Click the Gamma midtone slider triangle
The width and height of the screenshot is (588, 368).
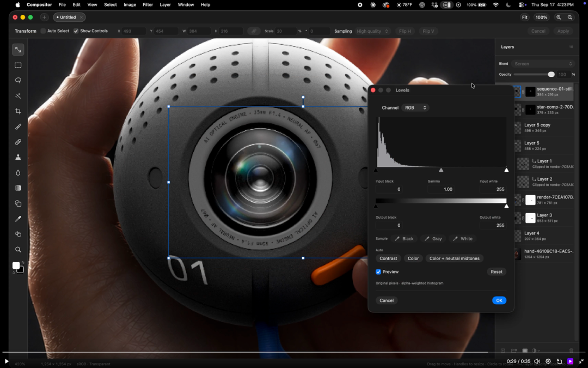click(441, 170)
